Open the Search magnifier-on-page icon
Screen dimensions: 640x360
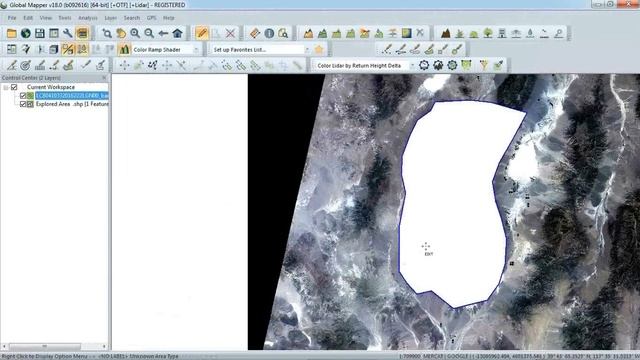coord(283,33)
